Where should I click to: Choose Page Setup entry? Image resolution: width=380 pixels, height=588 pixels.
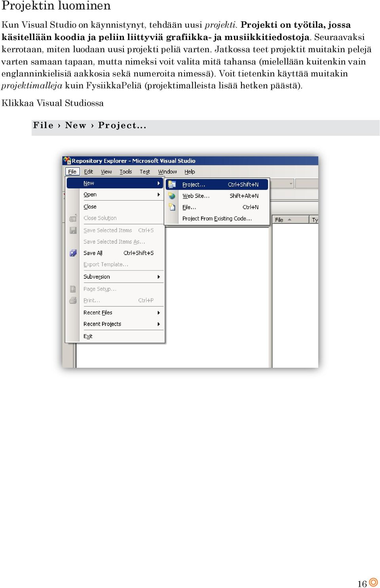pos(115,289)
